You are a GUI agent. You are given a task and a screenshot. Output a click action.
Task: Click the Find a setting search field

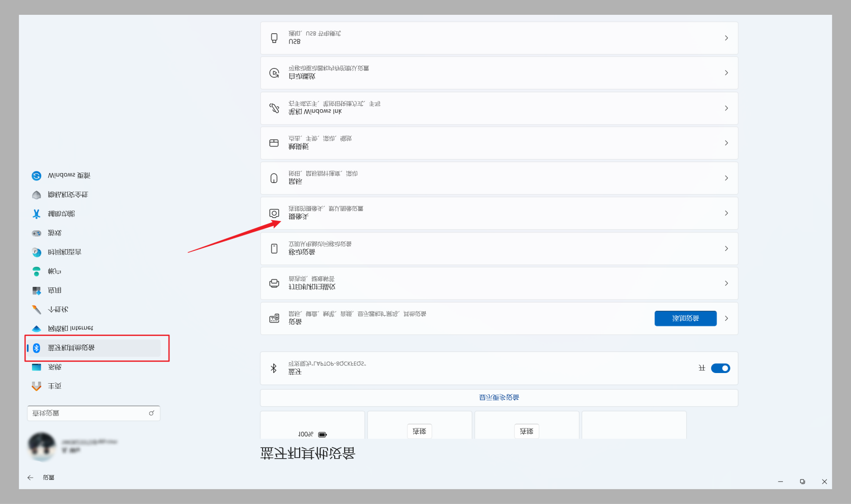pyautogui.click(x=94, y=413)
